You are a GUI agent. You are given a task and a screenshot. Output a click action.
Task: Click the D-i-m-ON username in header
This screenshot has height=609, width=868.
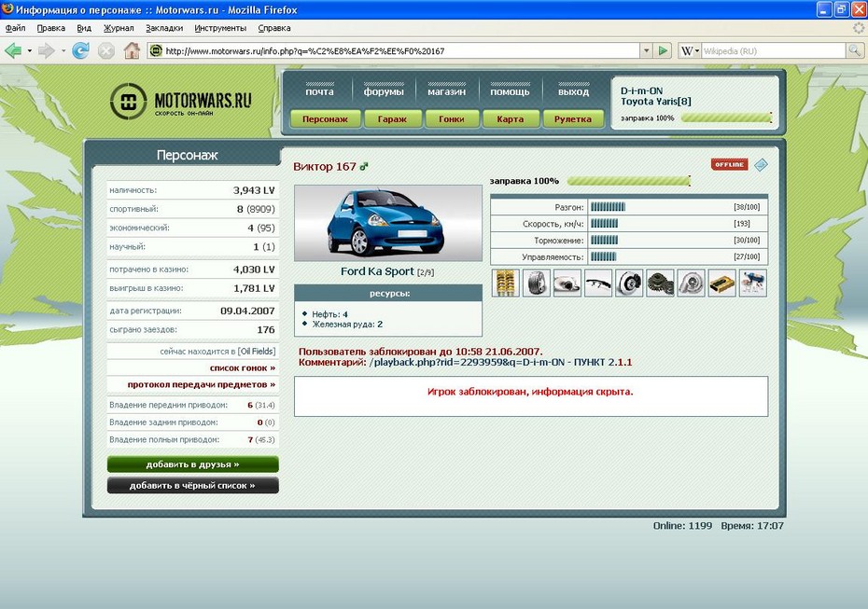[x=641, y=90]
